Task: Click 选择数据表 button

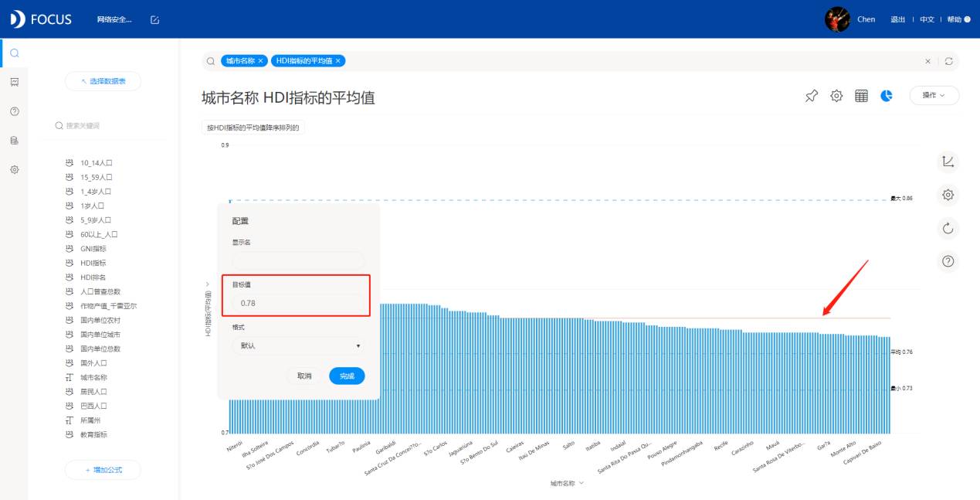Action: 103,81
